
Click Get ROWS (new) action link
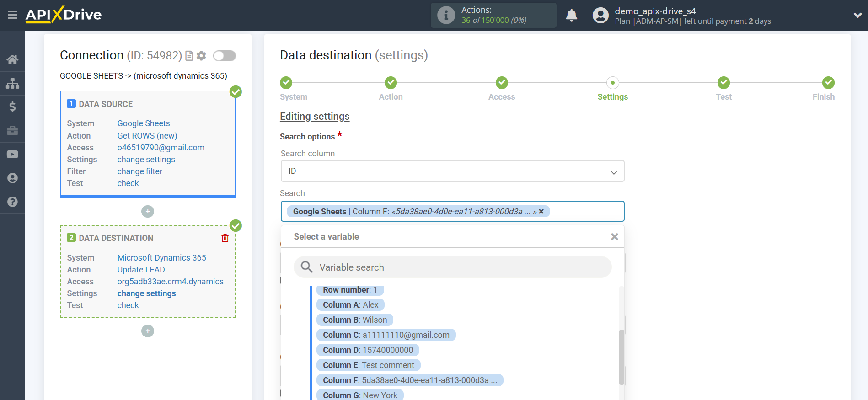tap(147, 136)
